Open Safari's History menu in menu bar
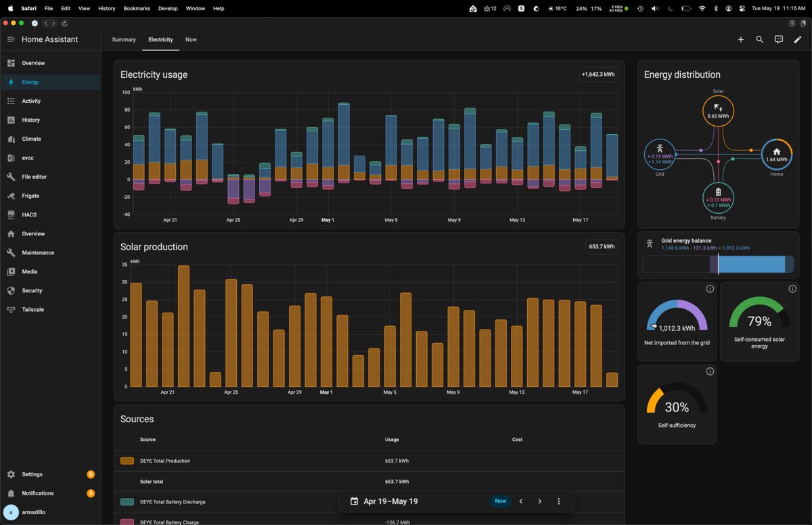This screenshot has height=525, width=812. (106, 8)
